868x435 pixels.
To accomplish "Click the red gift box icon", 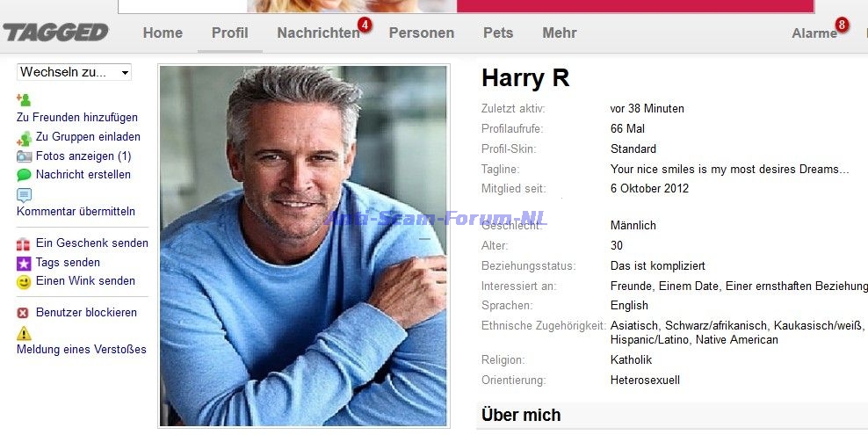I will (23, 244).
